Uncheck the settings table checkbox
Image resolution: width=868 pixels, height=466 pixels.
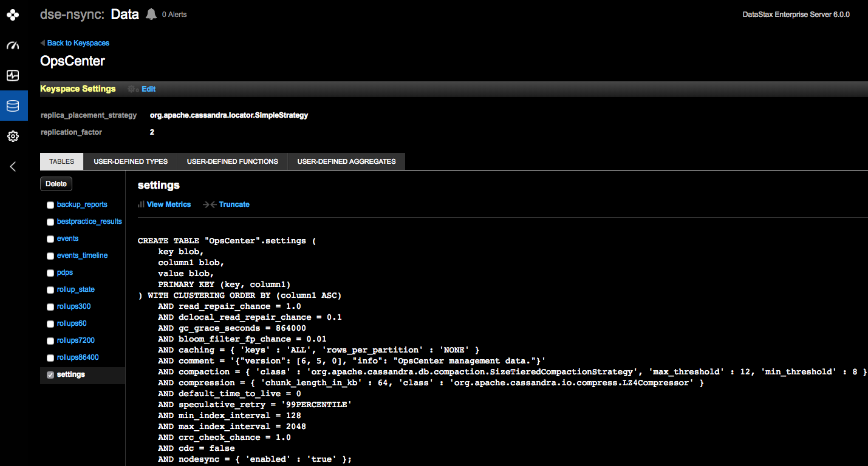tap(50, 374)
